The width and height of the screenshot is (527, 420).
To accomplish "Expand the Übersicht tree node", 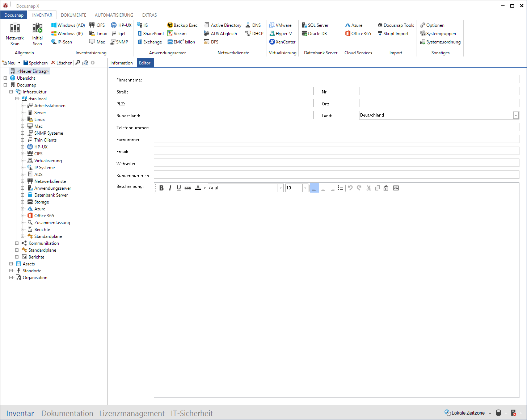I will pyautogui.click(x=5, y=78).
